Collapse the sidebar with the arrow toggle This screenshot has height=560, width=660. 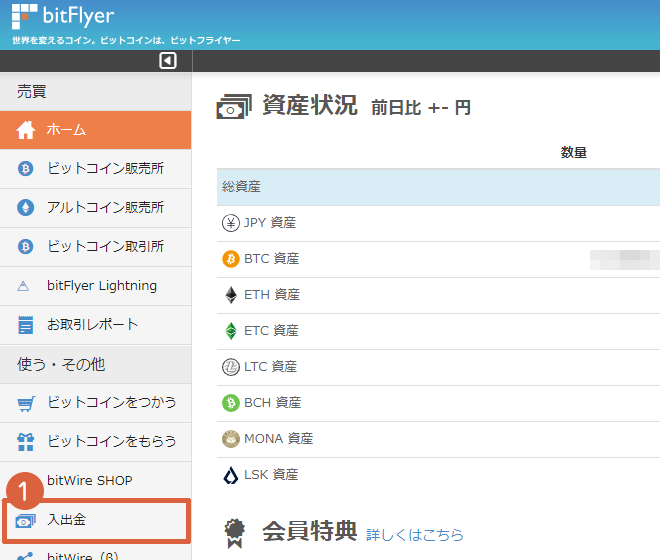pos(168,61)
